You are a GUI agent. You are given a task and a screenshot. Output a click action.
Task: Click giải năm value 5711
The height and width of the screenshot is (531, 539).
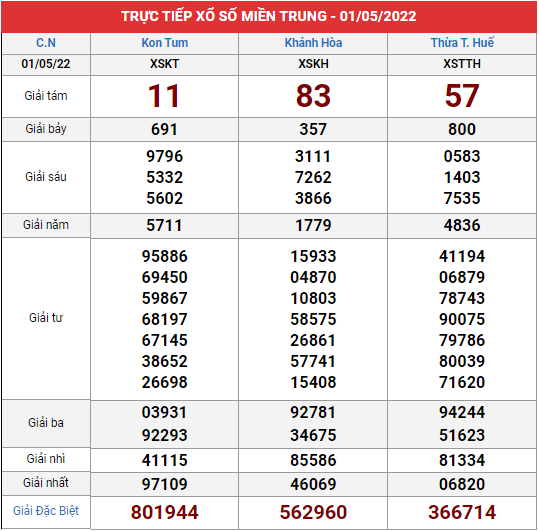[164, 225]
